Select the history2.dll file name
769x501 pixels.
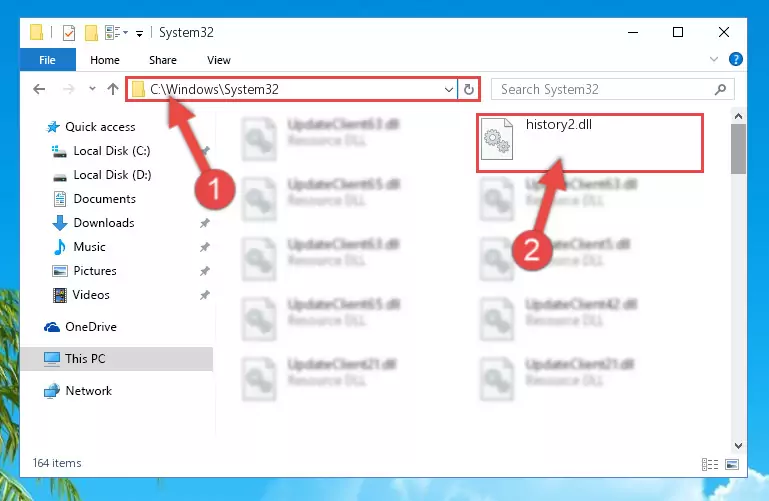[559, 125]
